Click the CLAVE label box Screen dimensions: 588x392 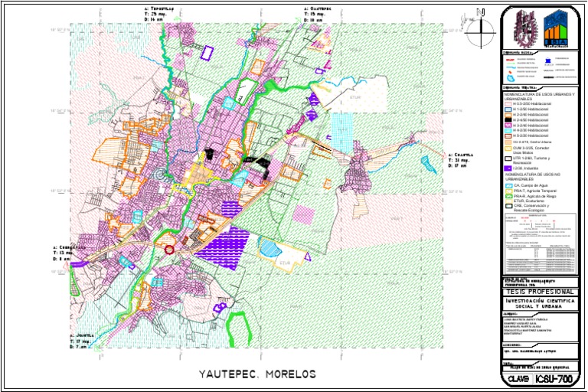coord(518,379)
